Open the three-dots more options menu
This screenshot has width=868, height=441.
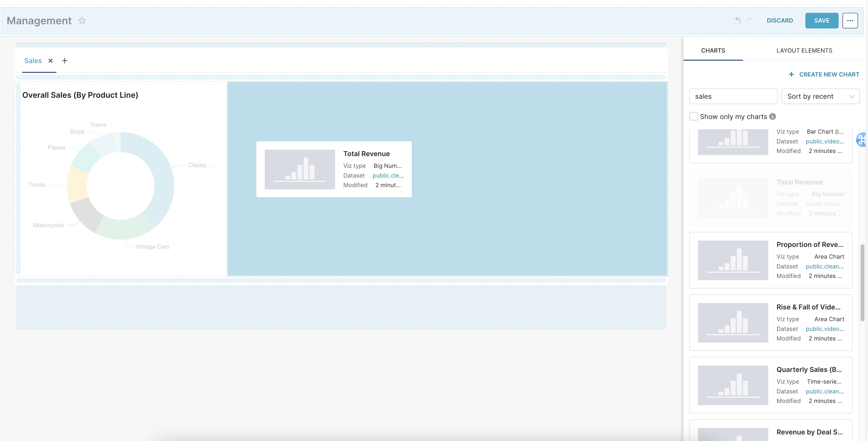tap(850, 21)
